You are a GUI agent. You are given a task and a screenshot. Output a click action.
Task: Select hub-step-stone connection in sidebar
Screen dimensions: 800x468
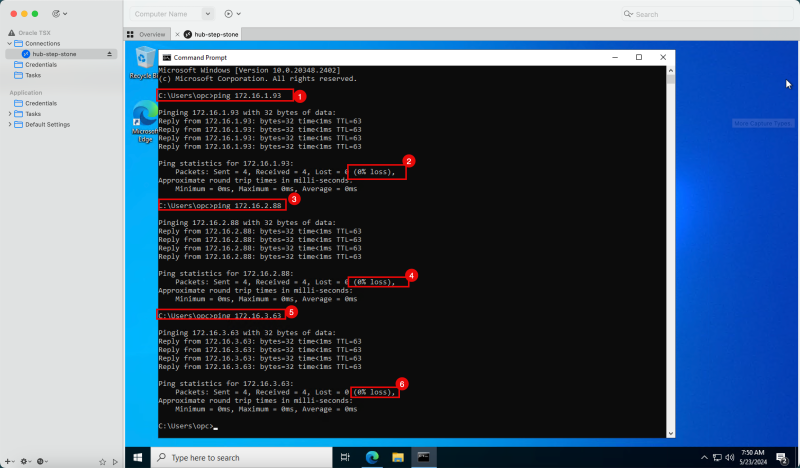pos(55,54)
